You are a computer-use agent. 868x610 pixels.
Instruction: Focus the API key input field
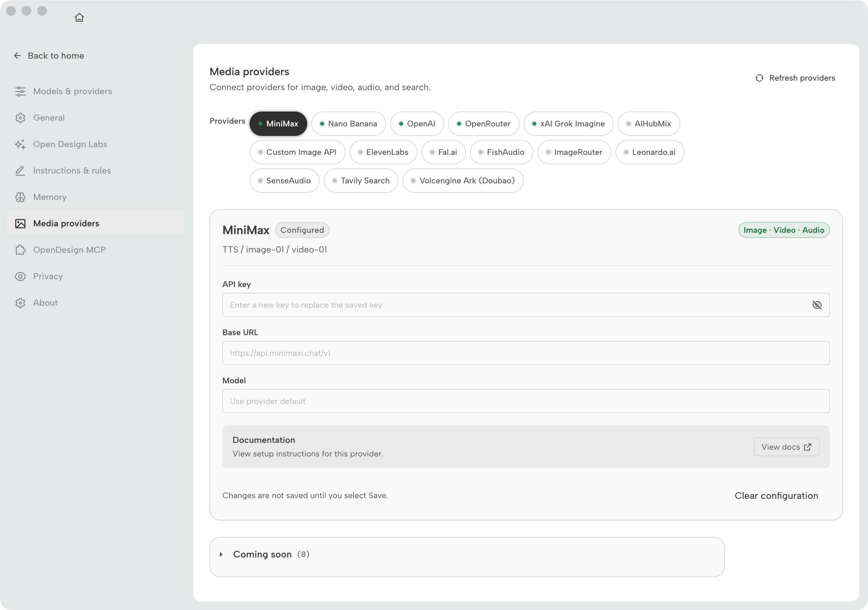526,305
